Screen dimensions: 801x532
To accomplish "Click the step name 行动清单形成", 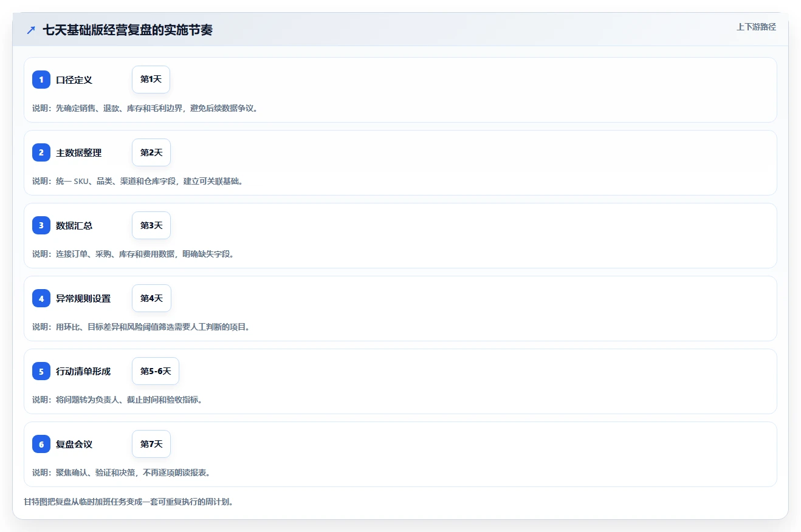I will (x=83, y=372).
